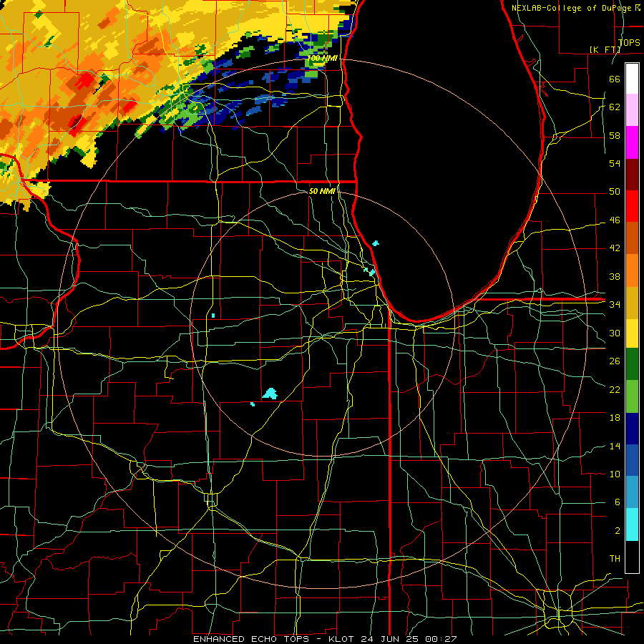Click the 66 value on the legend
644x644 pixels.
pos(615,79)
